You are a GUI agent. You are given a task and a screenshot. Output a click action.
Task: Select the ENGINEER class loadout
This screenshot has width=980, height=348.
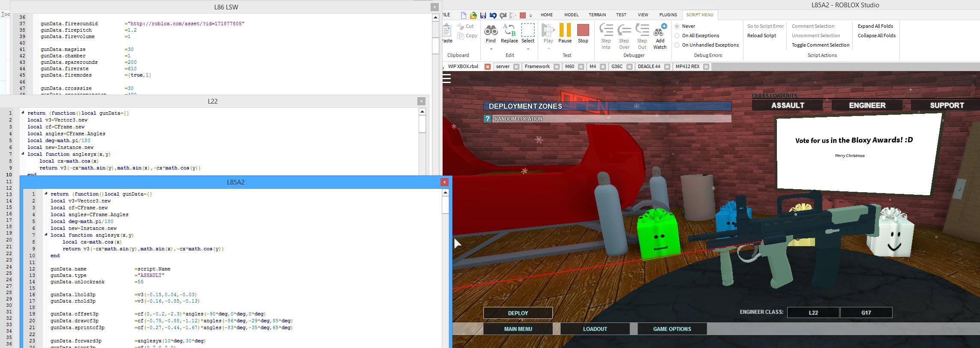pos(867,105)
